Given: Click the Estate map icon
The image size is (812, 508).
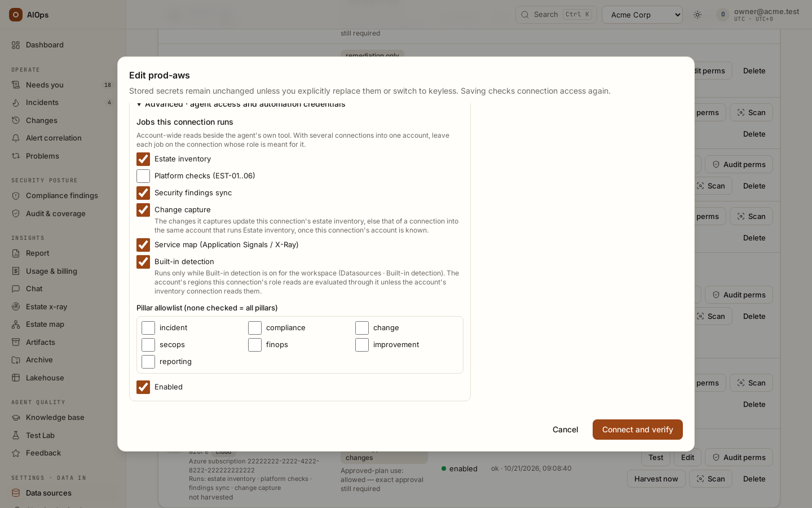Looking at the screenshot, I should (16, 325).
